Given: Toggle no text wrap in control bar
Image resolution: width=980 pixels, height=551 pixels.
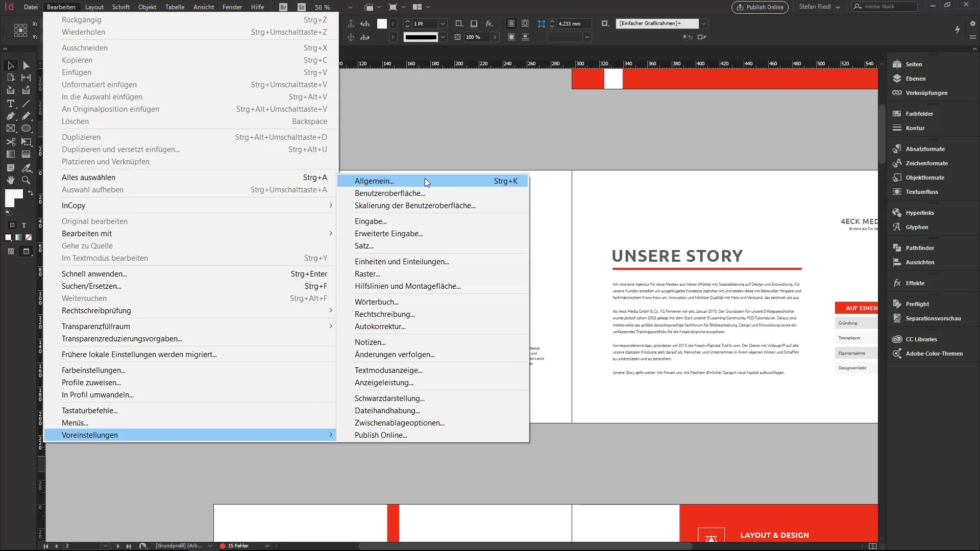Looking at the screenshot, I should click(x=511, y=23).
